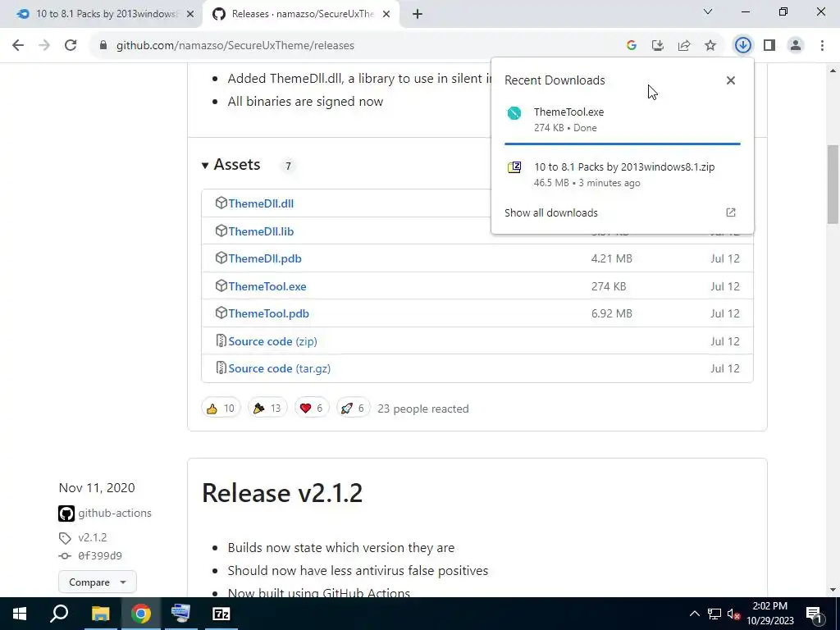Download ThemeDll.lib asset
840x630 pixels.
coord(261,231)
